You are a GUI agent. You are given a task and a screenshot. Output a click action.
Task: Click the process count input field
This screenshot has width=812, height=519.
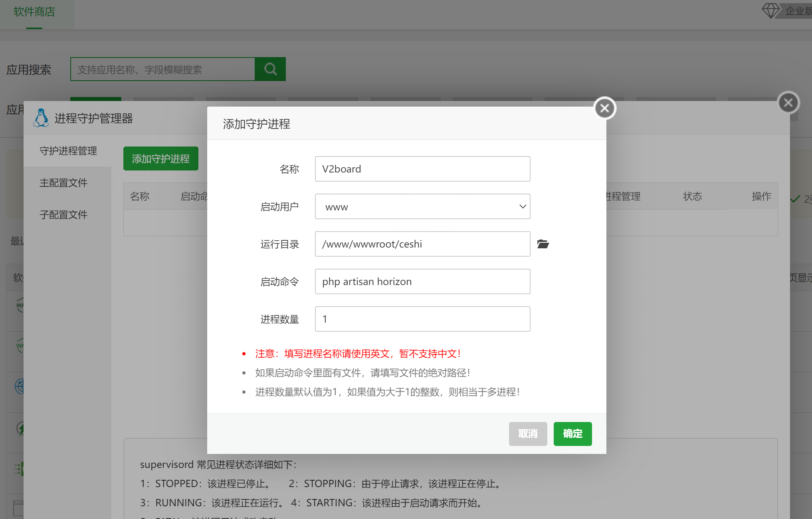pyautogui.click(x=422, y=319)
